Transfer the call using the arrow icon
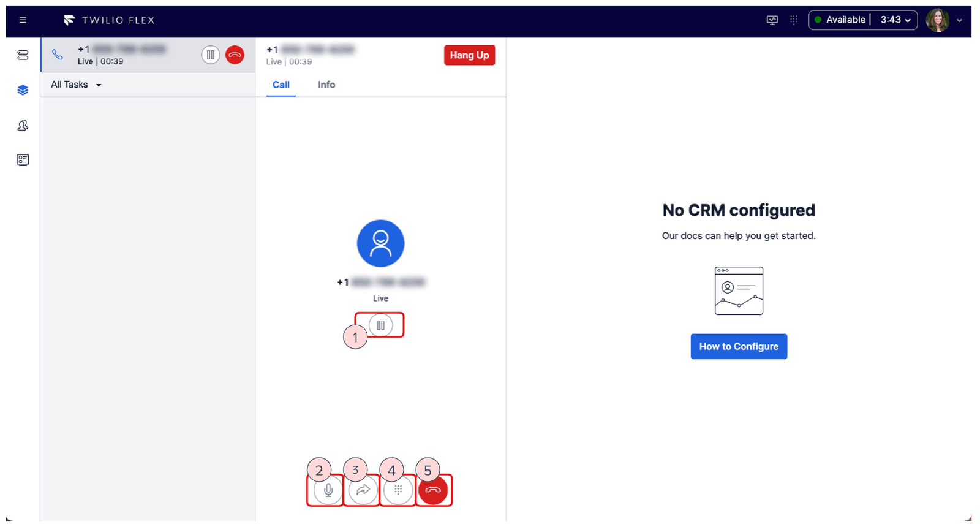The image size is (980, 524). 363,490
